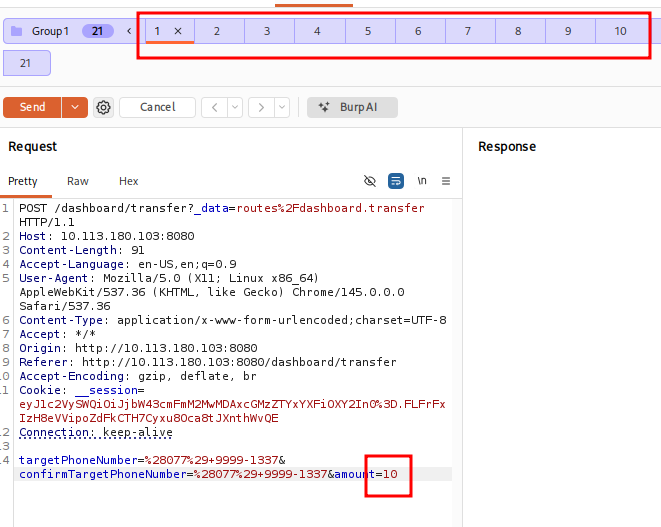Toggle non-printable \n characters display
The width and height of the screenshot is (661, 527).
[422, 181]
